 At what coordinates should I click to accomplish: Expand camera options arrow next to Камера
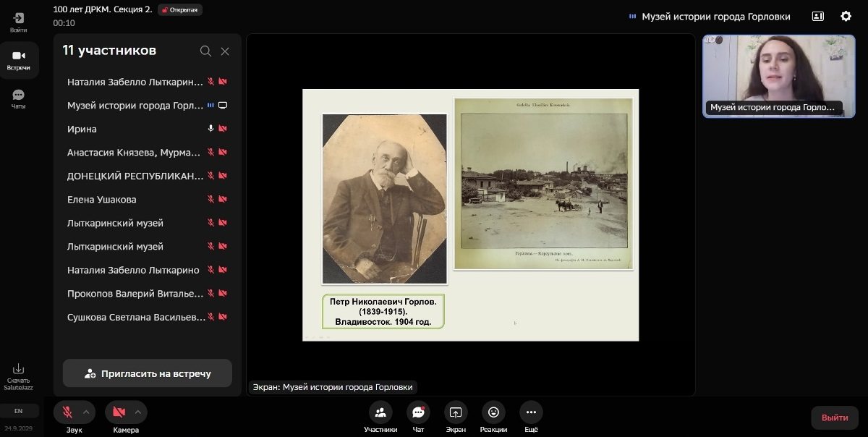click(x=138, y=412)
